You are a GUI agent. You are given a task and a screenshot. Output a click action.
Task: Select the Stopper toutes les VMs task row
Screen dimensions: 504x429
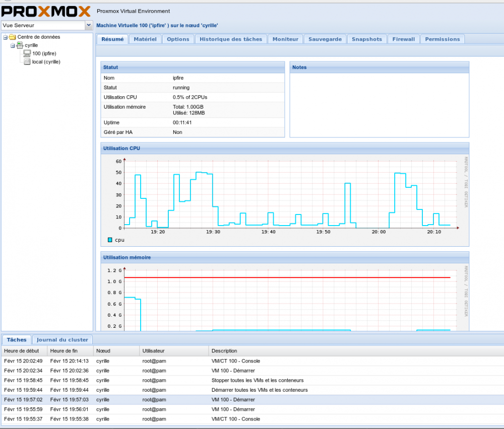pyautogui.click(x=257, y=380)
